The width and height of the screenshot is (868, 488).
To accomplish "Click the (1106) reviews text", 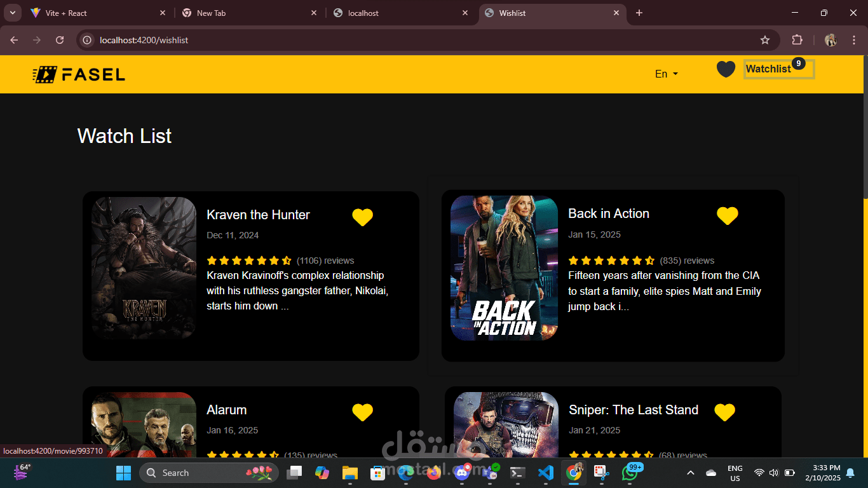I will pyautogui.click(x=325, y=261).
